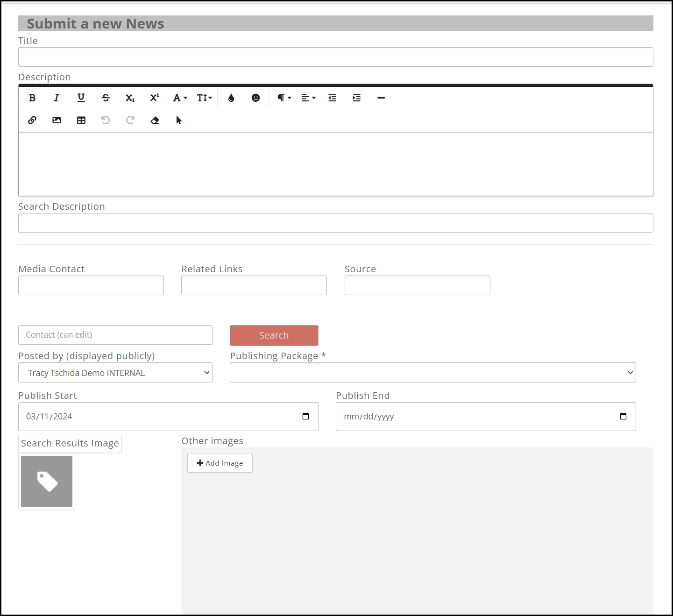Toggle bold formatting in description editor

[x=32, y=98]
